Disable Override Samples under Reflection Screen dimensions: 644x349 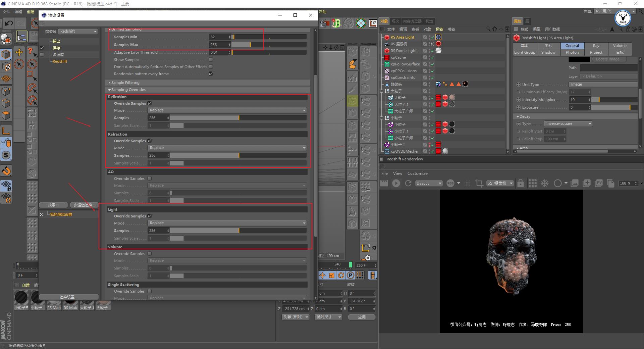tap(150, 103)
